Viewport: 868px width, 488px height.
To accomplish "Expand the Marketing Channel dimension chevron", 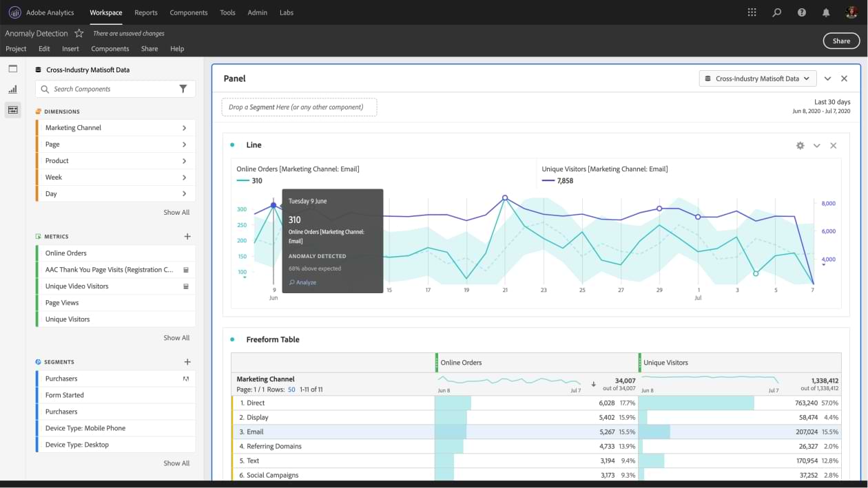I will point(184,128).
